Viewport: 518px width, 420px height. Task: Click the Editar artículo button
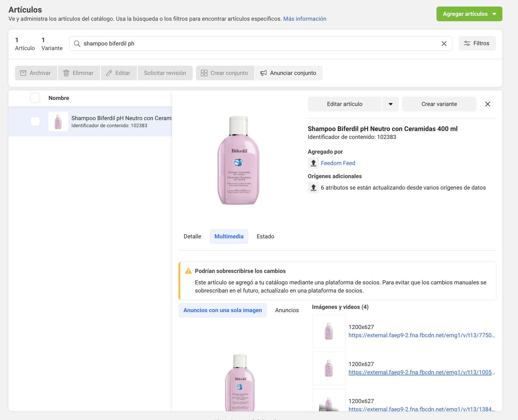coord(345,104)
